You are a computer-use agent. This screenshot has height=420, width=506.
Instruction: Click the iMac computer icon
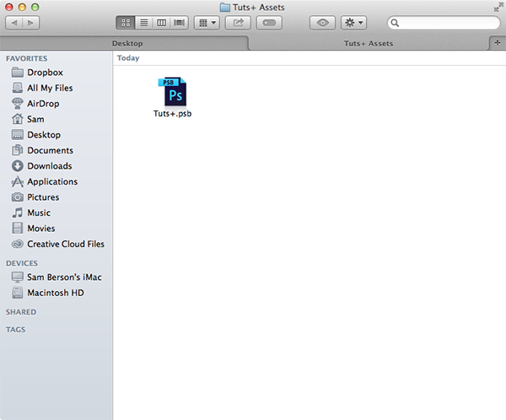click(18, 277)
